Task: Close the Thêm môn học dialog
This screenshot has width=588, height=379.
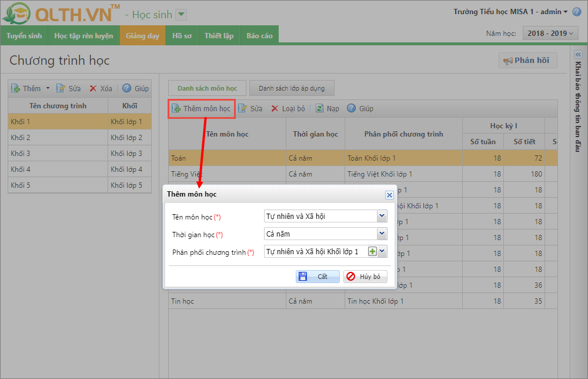Action: coord(390,195)
